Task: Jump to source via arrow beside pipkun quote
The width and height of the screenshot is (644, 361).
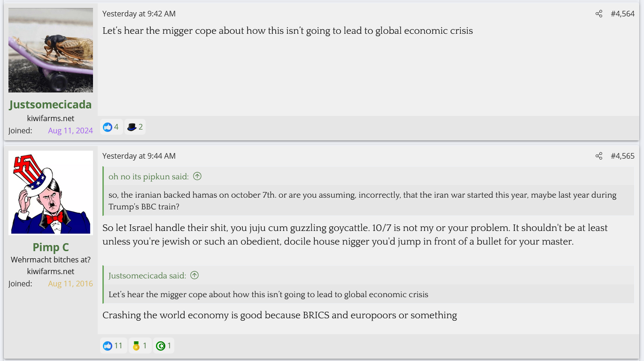Action: point(197,177)
